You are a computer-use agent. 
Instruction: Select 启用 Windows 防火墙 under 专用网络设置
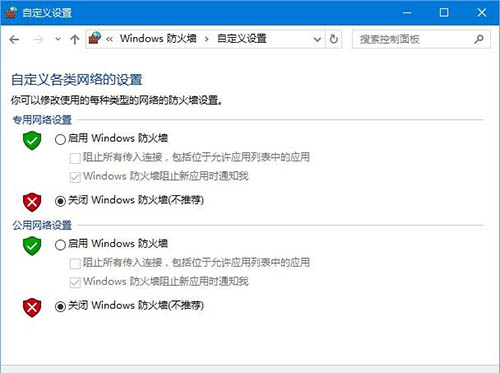pyautogui.click(x=60, y=139)
